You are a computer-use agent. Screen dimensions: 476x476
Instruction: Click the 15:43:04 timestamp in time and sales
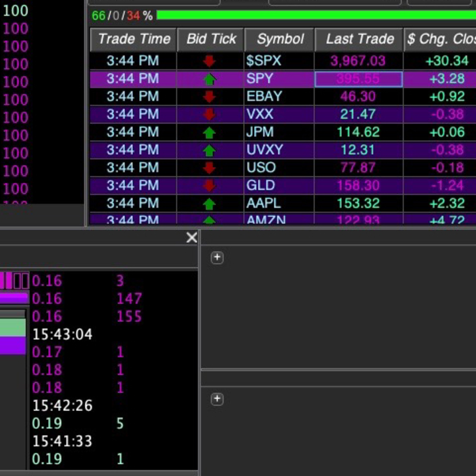62,334
